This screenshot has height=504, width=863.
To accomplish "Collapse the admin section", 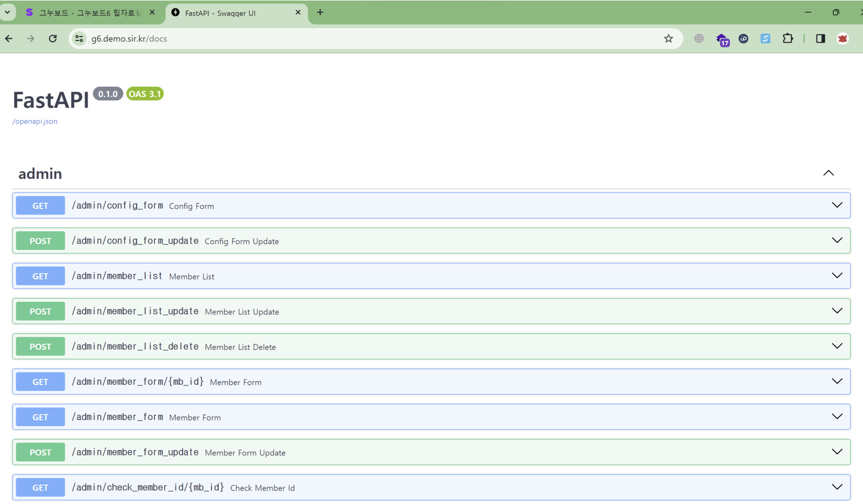I will 828,173.
